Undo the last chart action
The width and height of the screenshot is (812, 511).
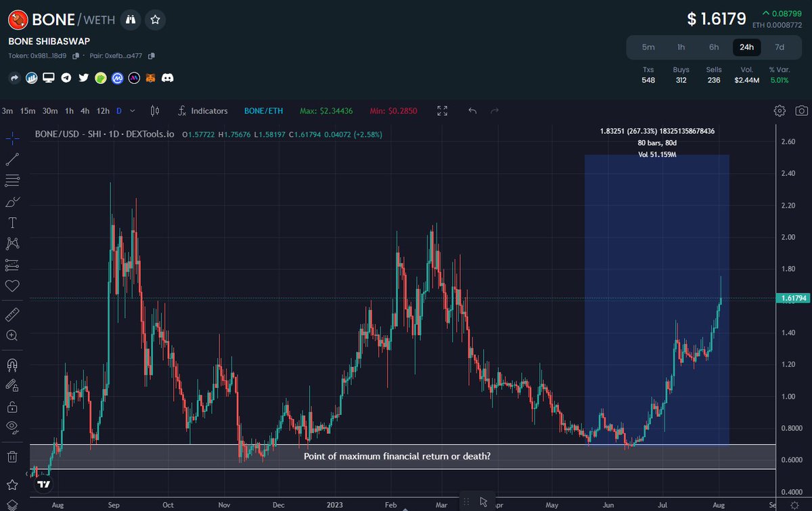pos(473,110)
